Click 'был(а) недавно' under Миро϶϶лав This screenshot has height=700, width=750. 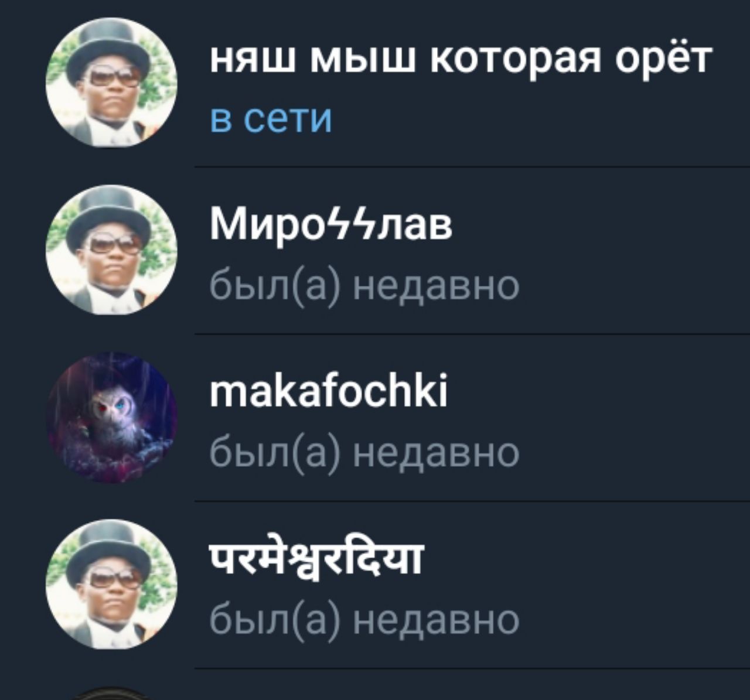click(x=364, y=286)
